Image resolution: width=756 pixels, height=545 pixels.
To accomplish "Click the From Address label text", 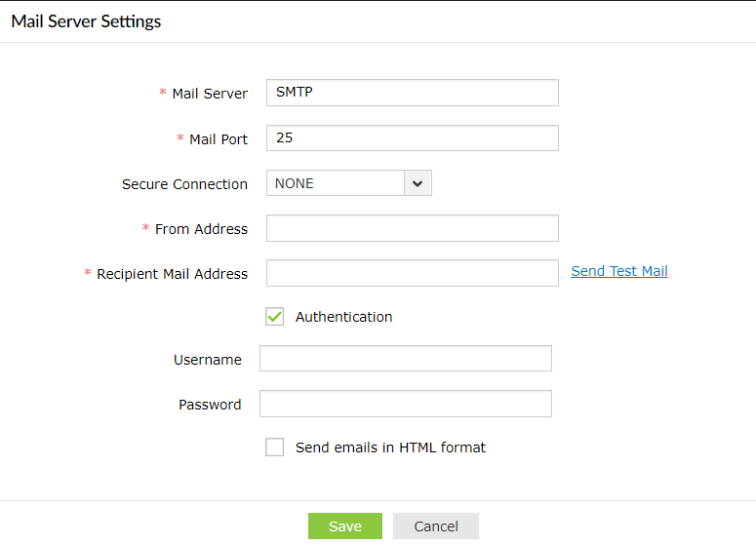I will tap(201, 229).
